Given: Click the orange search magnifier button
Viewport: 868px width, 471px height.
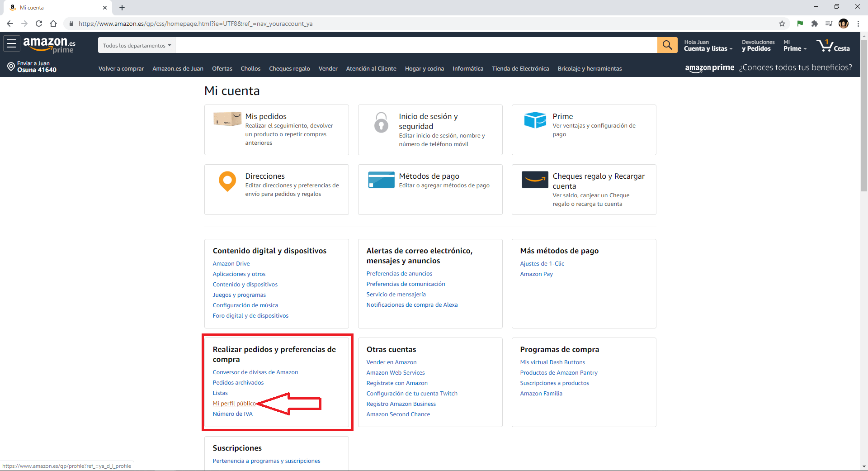Looking at the screenshot, I should [667, 45].
